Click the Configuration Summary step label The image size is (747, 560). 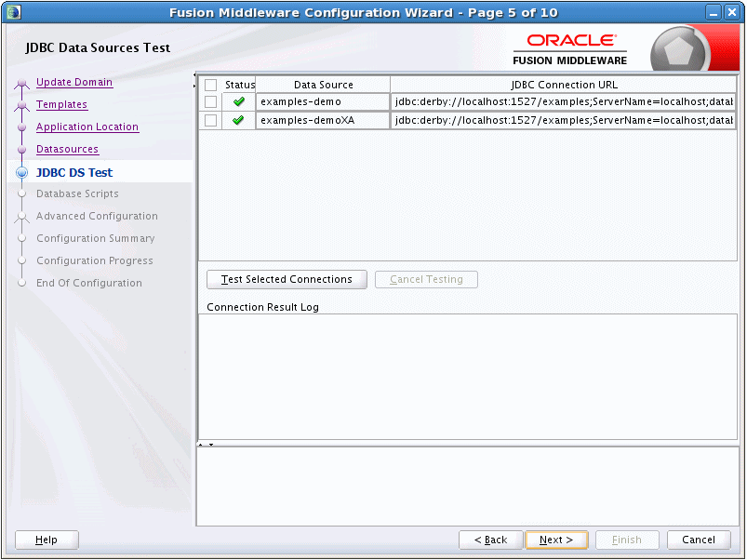[x=95, y=238]
